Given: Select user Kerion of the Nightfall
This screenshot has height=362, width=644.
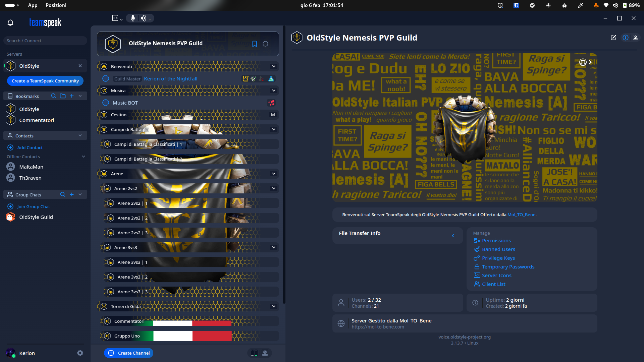Looking at the screenshot, I should click(x=170, y=79).
